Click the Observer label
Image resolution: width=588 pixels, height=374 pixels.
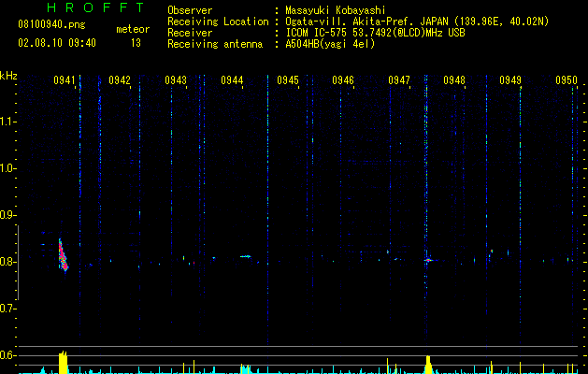click(190, 10)
